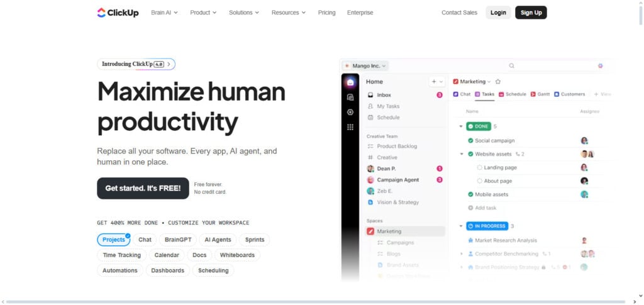
Task: Select the BrainGPT feature chip
Action: tap(178, 240)
